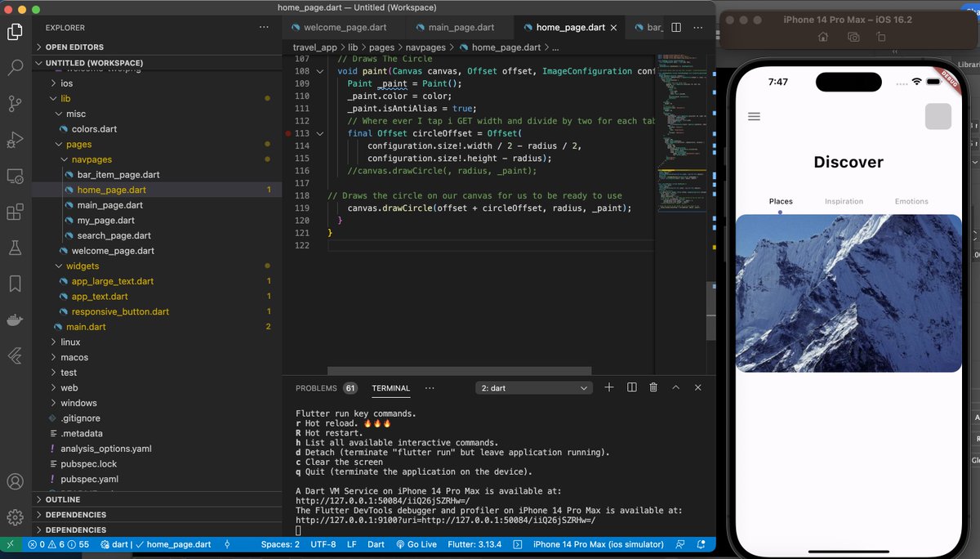The image size is (980, 559).
Task: Open the Bookmarks view in activity bar
Action: pos(15,284)
